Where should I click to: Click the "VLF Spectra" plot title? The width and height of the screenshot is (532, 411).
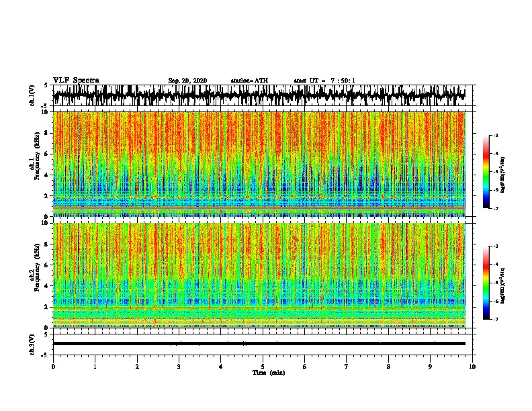tap(76, 81)
